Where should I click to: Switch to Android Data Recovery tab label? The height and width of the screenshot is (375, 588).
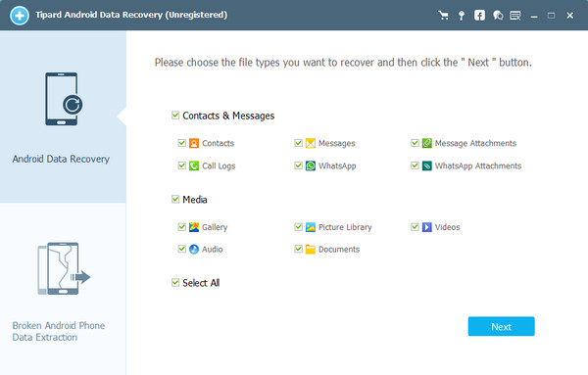(x=61, y=159)
